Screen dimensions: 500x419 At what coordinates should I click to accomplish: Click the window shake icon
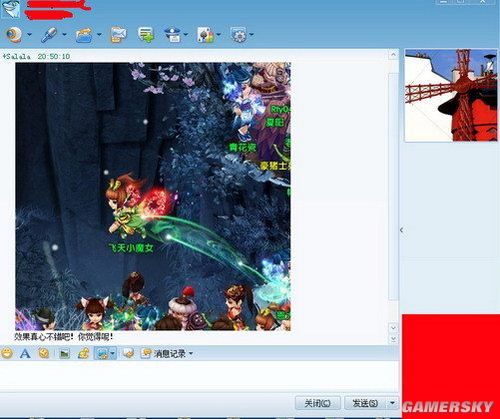coord(128,353)
